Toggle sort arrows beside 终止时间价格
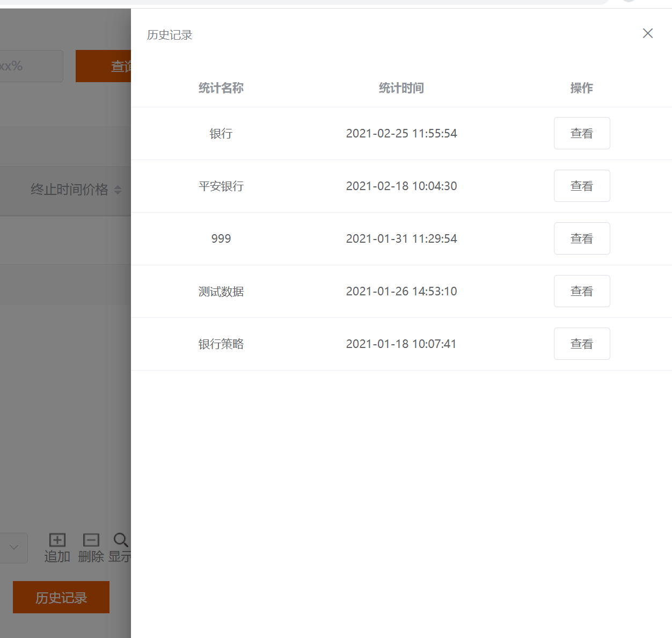The width and height of the screenshot is (672, 638). (x=118, y=190)
